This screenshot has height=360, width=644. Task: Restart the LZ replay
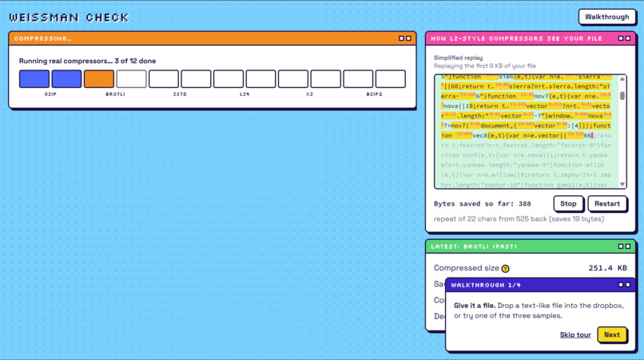[x=606, y=204]
